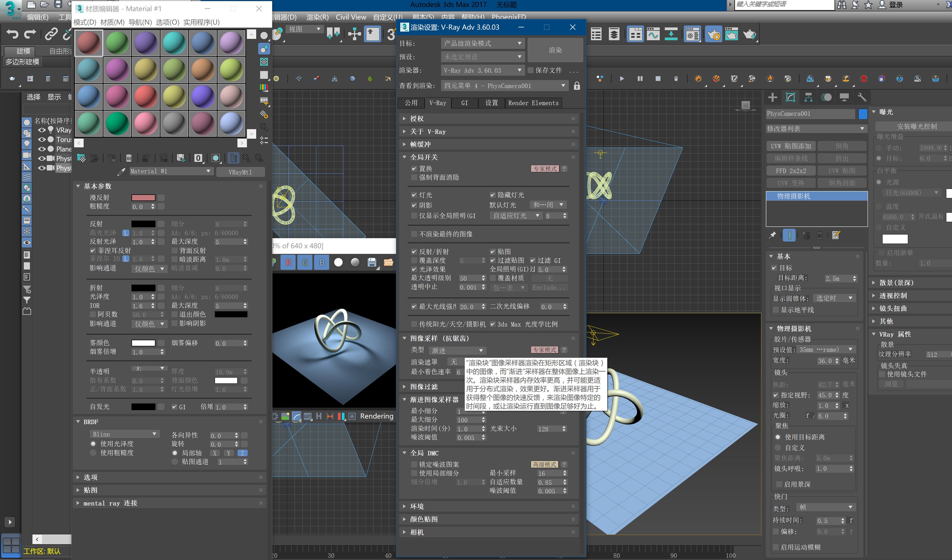
Task: Enable 启用景深 checkbox
Action: click(x=779, y=484)
